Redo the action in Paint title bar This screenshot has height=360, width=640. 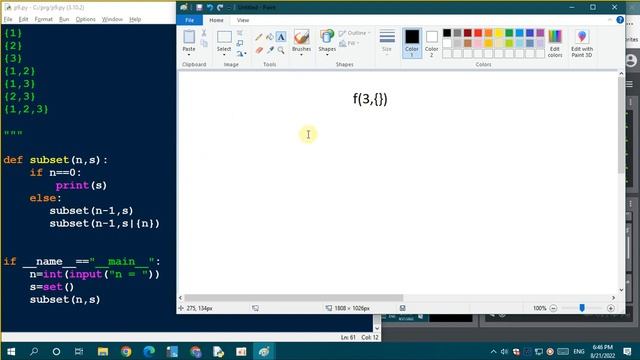pyautogui.click(x=220, y=7)
